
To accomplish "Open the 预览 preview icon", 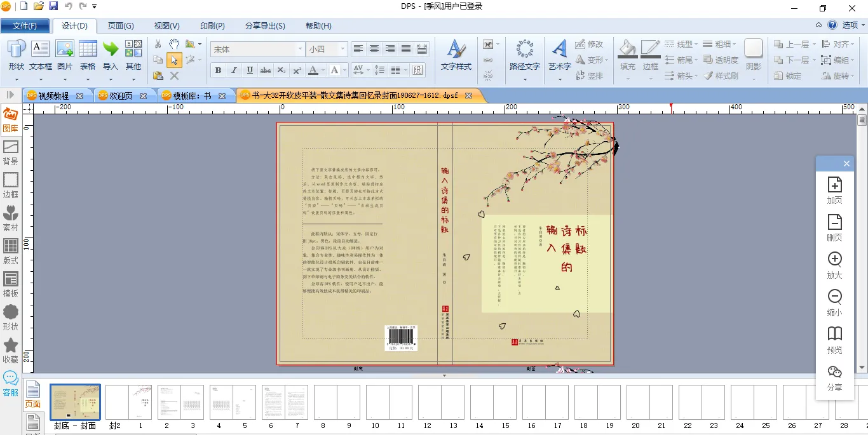I will 834,334.
